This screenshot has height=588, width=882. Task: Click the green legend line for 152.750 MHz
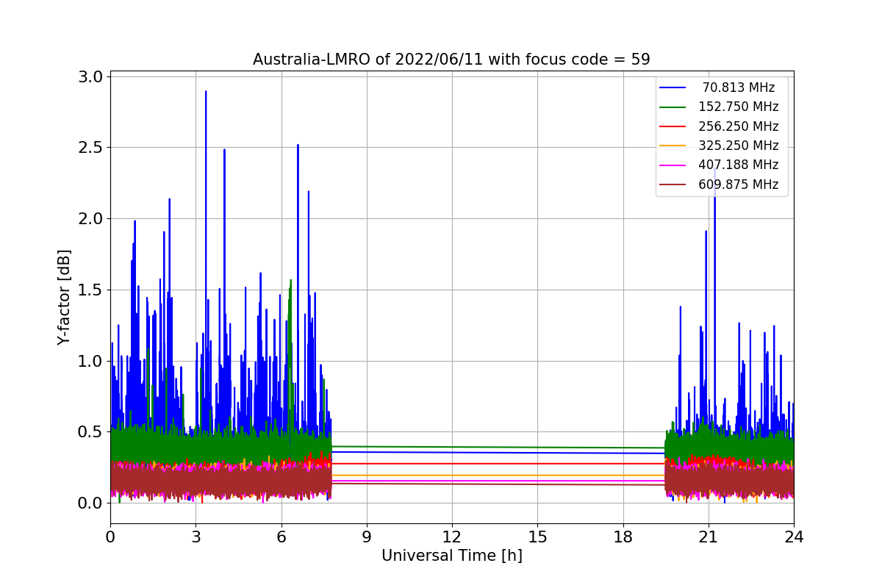[673, 107]
